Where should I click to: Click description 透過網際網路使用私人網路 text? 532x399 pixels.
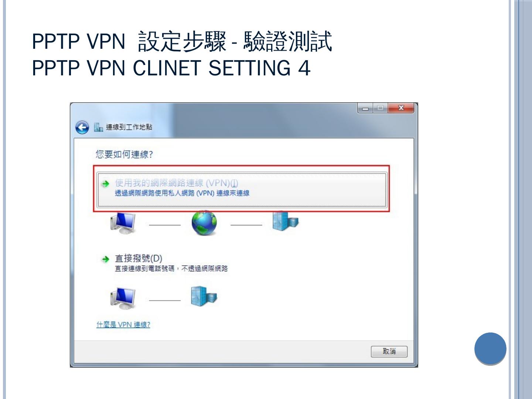tap(182, 193)
